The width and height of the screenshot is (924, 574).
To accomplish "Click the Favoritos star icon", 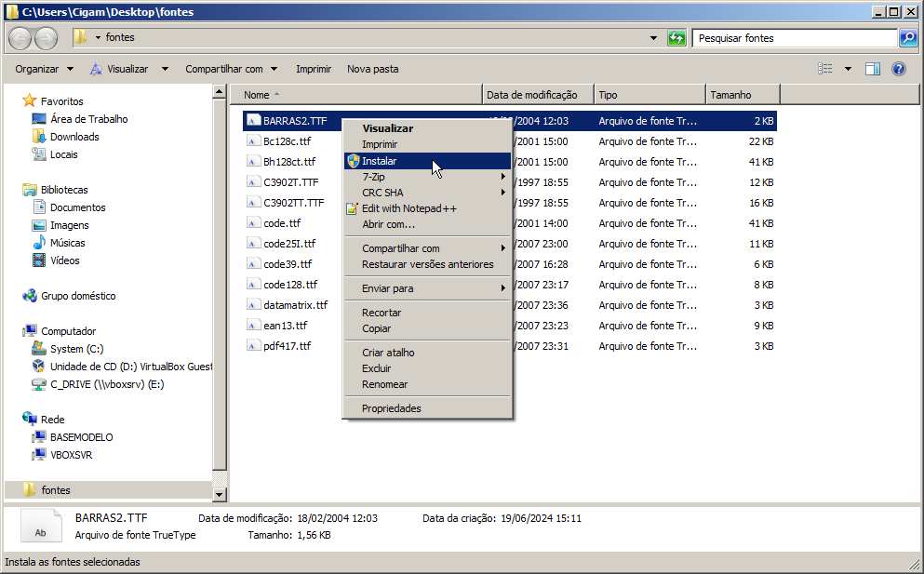I will (30, 100).
